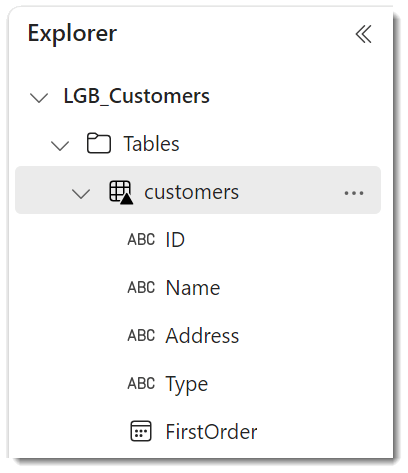Viewport: 408px width, 473px height.
Task: Click the ABC type icon beside Name
Action: point(141,287)
